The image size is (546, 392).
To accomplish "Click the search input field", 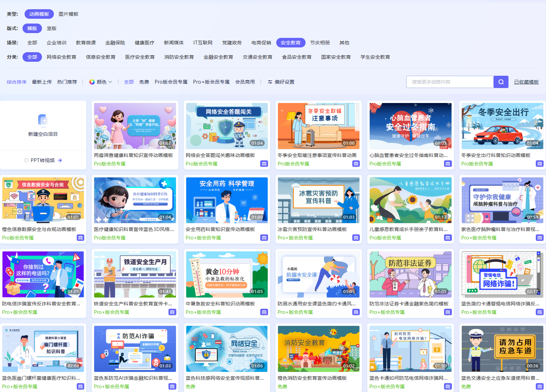I will (450, 82).
